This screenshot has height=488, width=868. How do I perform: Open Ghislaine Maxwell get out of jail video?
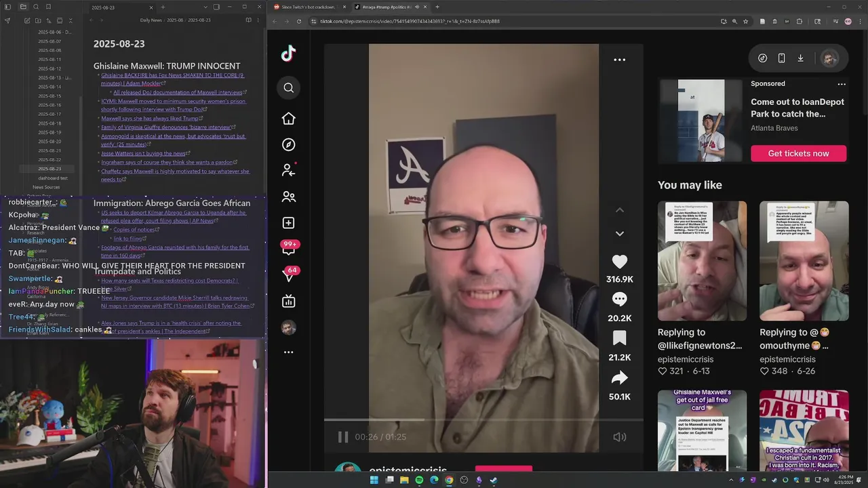tap(702, 430)
